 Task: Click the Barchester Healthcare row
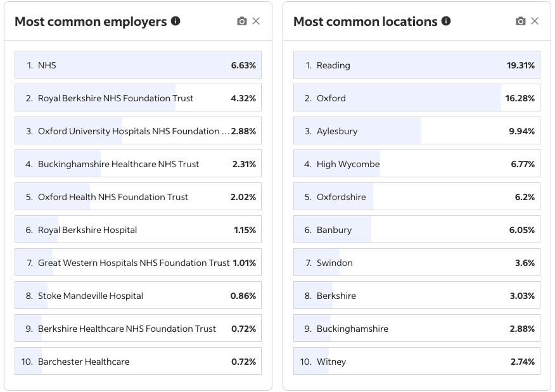138,362
